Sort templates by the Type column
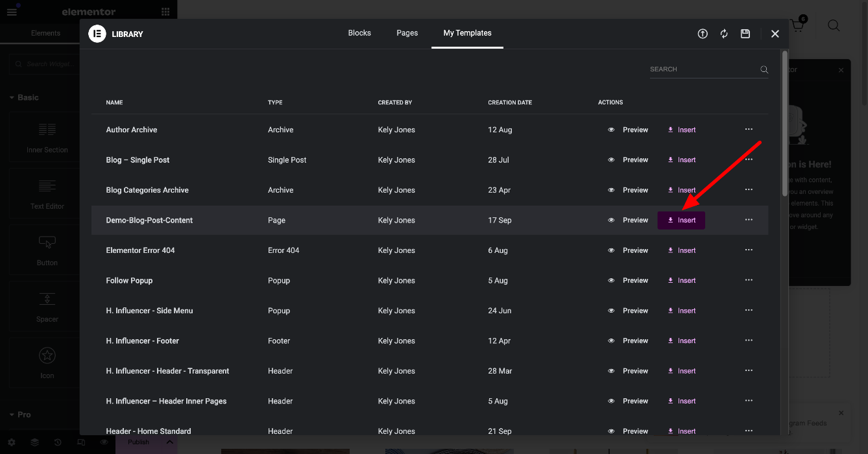The width and height of the screenshot is (868, 454). coord(275,102)
